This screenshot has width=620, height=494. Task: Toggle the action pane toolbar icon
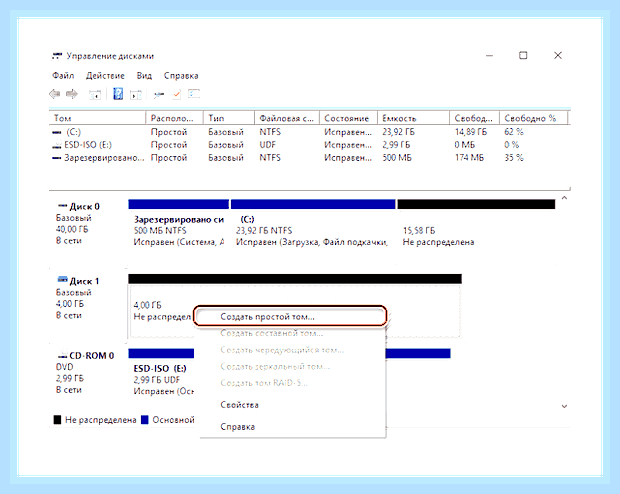136,95
